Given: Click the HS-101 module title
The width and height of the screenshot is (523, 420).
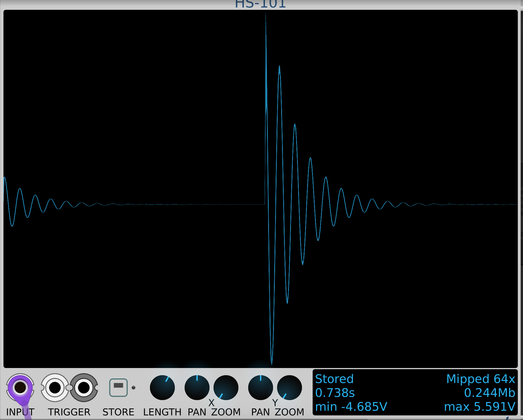Looking at the screenshot, I should pyautogui.click(x=260, y=4).
